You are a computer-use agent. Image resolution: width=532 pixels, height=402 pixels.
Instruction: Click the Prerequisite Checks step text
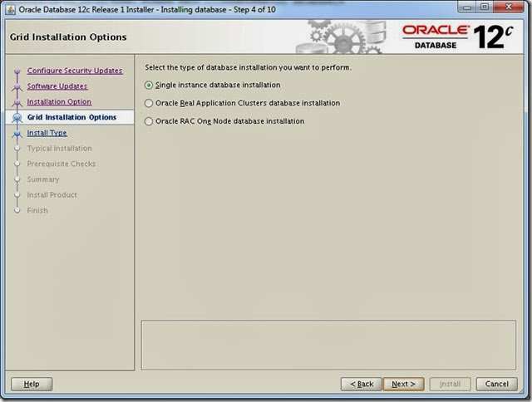(62, 164)
